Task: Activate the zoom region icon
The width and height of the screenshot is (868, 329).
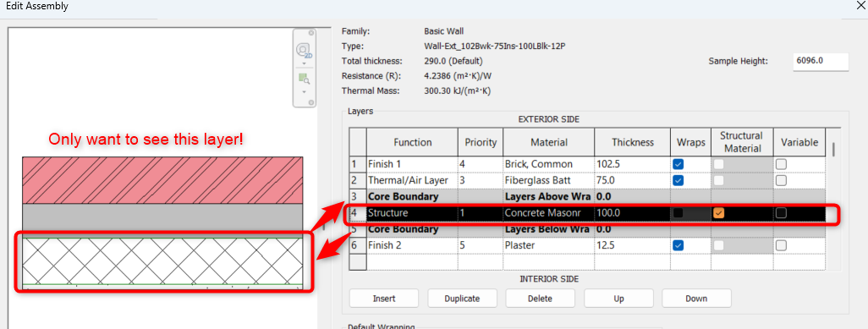Action: 304,79
